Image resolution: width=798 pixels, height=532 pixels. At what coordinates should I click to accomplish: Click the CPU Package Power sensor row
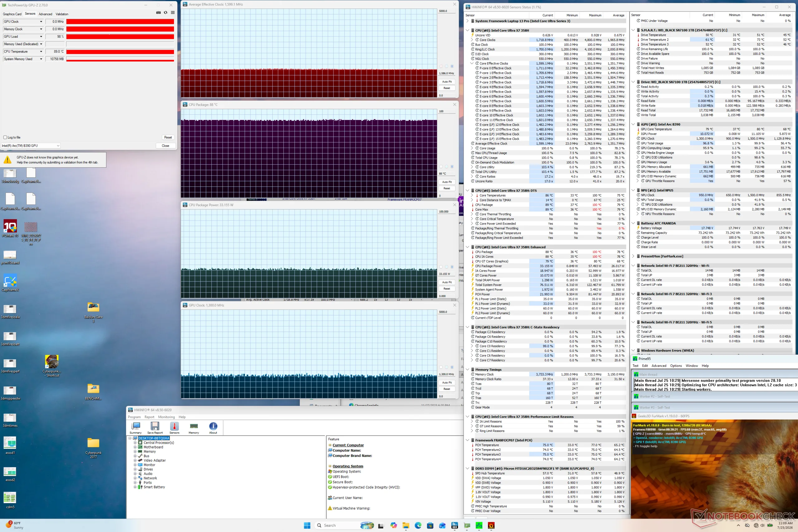point(548,266)
